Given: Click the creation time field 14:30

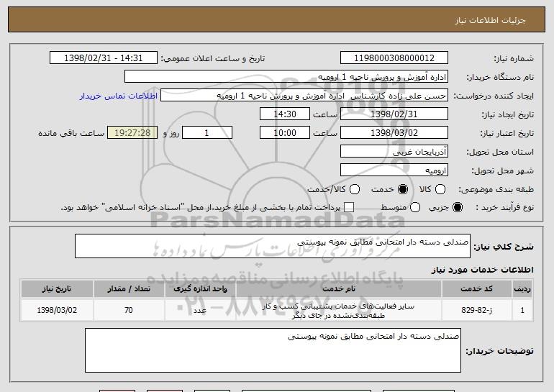Looking at the screenshot, I should tap(285, 114).
